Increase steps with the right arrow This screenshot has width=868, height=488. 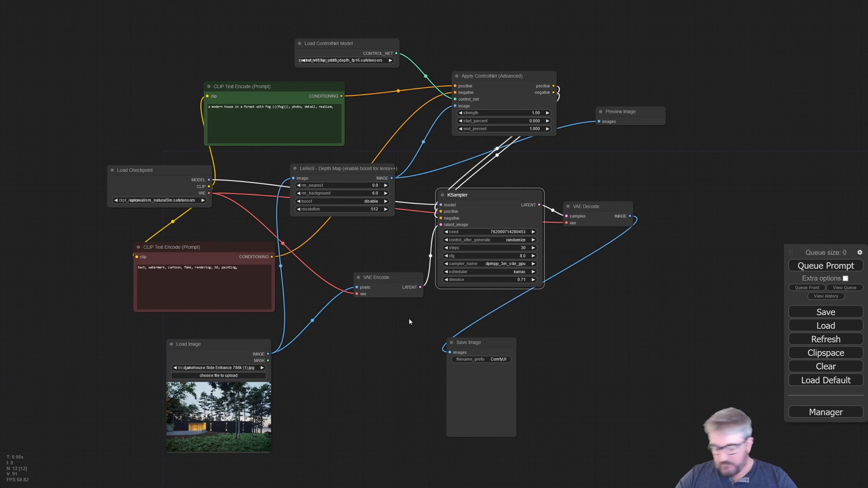[x=533, y=248]
